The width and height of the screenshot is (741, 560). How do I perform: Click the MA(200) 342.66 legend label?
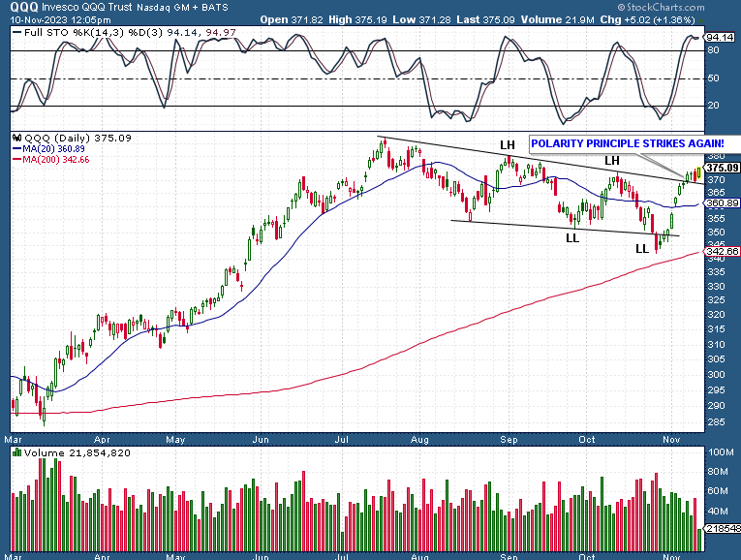pos(50,159)
